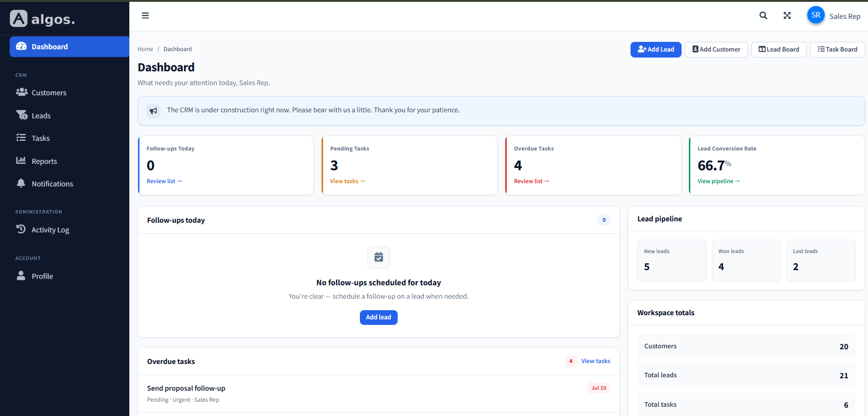
Task: Click the Add Customer button
Action: coord(716,49)
